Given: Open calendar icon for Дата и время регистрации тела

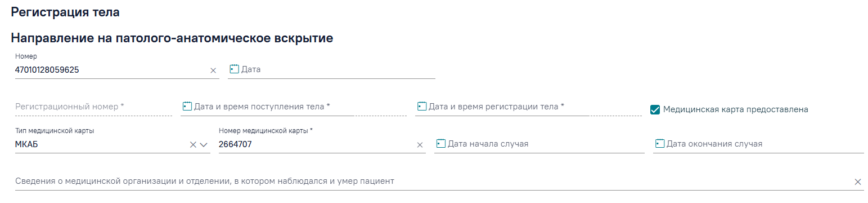Looking at the screenshot, I should 422,106.
